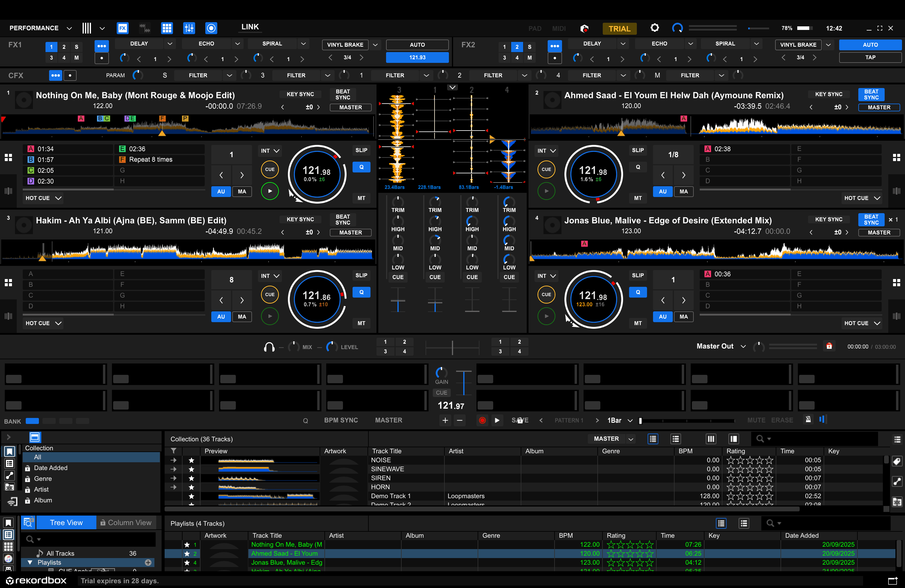Click the LINK menu item
Viewport: 905px width, 588px height.
pos(250,27)
